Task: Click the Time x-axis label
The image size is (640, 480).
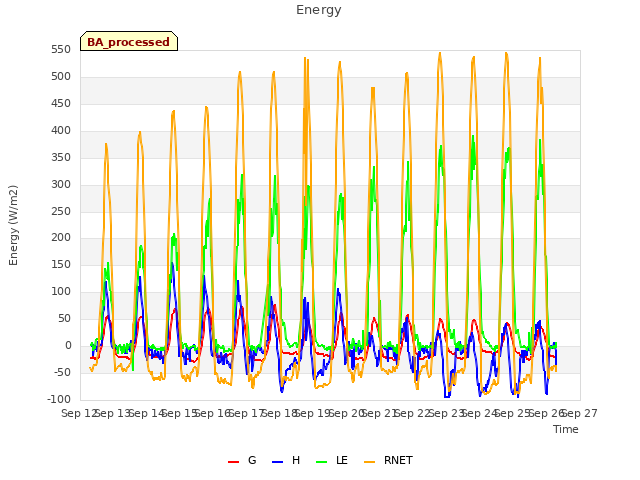Action: [566, 429]
